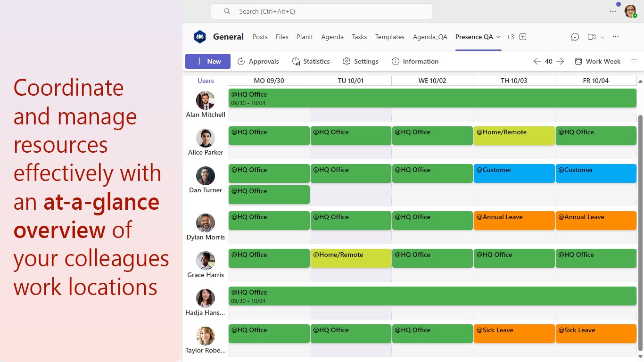Go to next week arrow
Viewport: 644px width, 362px height.
tap(560, 61)
